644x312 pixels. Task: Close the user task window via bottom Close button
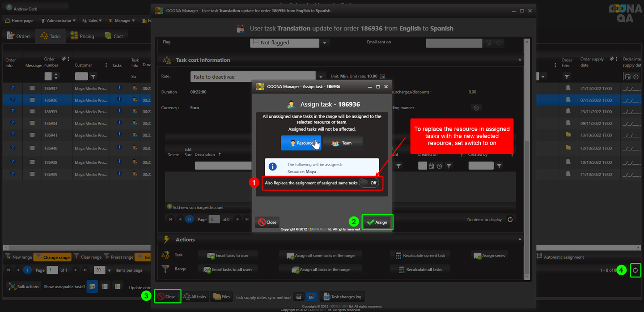coord(168,296)
